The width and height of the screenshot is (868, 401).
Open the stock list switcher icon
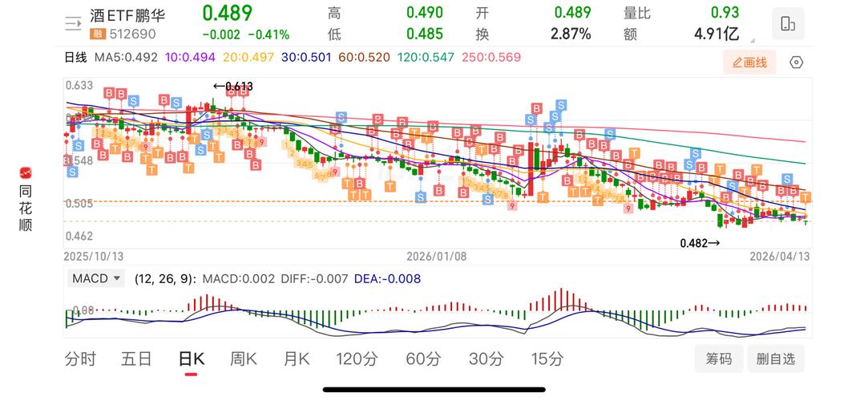tap(73, 23)
